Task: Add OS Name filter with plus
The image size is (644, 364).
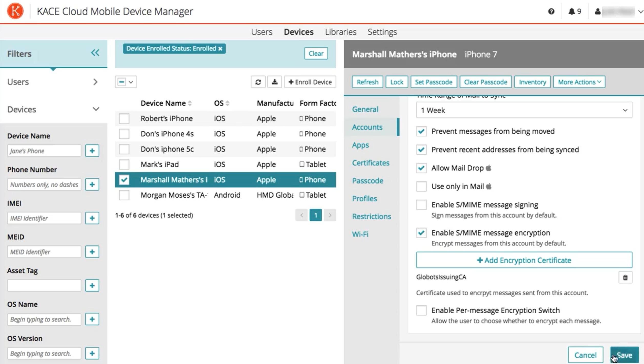Action: pos(92,319)
